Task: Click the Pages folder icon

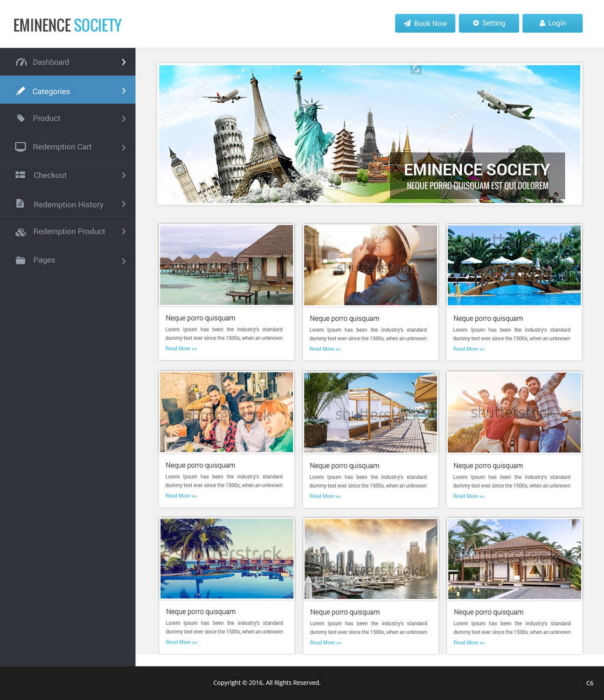Action: 21,260
